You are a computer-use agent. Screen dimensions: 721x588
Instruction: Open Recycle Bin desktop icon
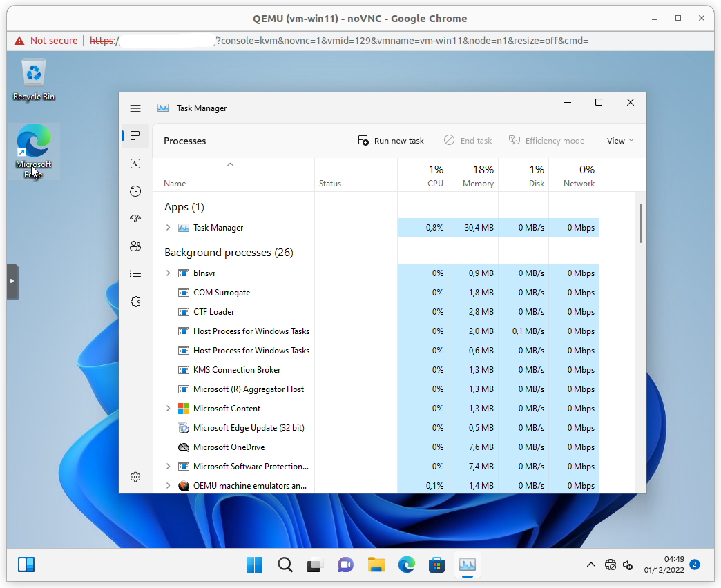click(x=34, y=79)
